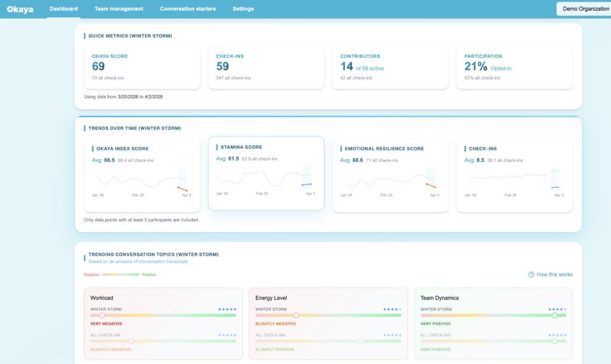Viewport: 611px width, 364px height.
Task: Open the Dashboard tab
Action: (63, 8)
